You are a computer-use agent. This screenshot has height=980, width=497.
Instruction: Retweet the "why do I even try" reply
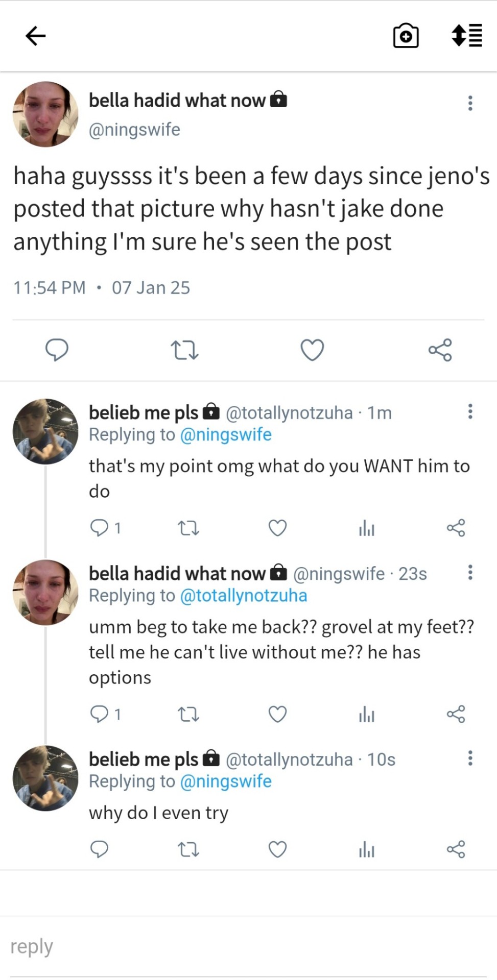click(188, 849)
